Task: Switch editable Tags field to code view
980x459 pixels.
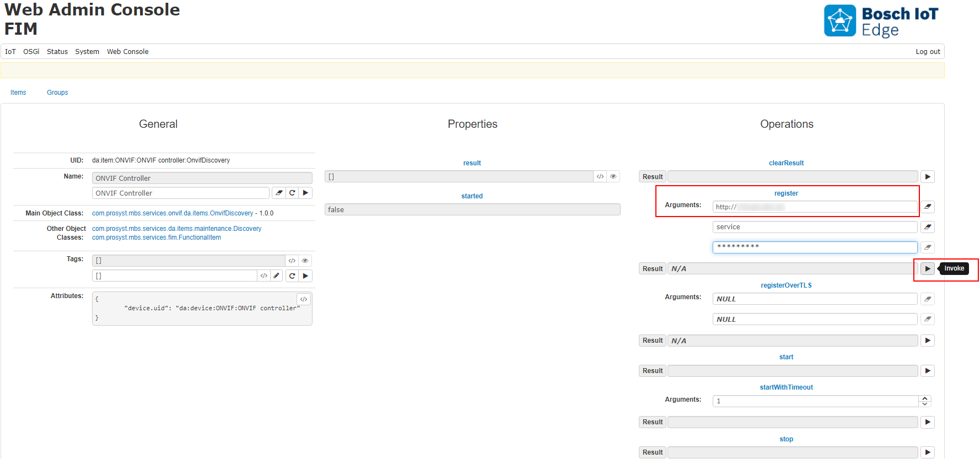Action: (x=264, y=276)
